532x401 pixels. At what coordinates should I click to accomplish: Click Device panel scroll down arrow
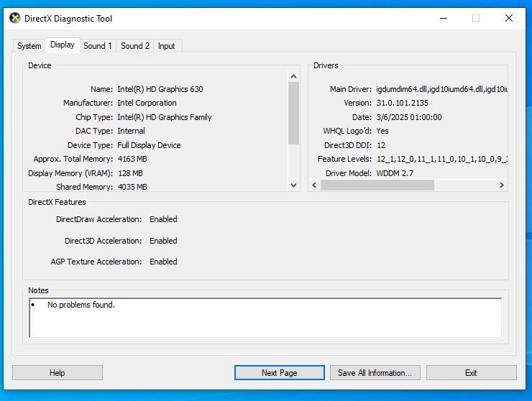click(294, 185)
